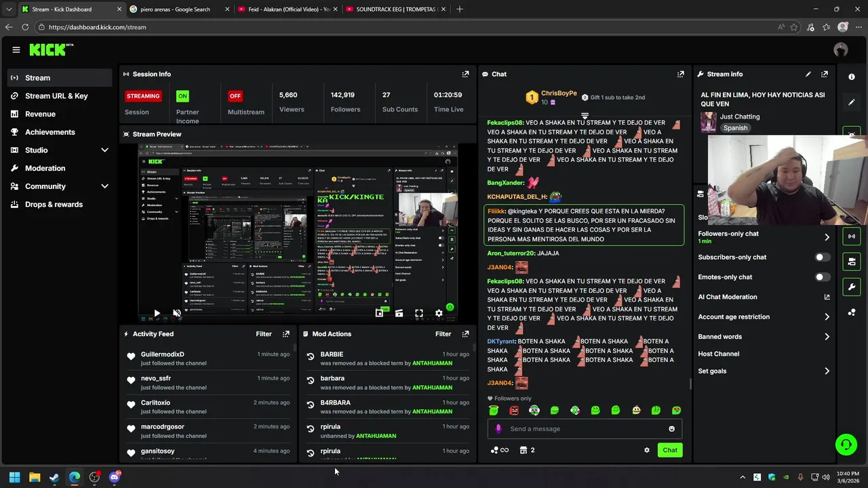
Task: Play the stream preview
Action: pos(157,313)
